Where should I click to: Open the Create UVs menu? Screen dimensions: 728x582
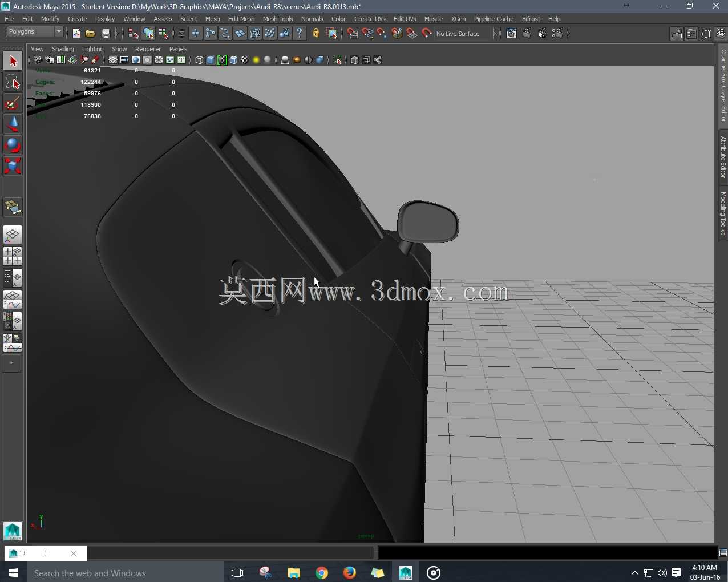click(370, 19)
